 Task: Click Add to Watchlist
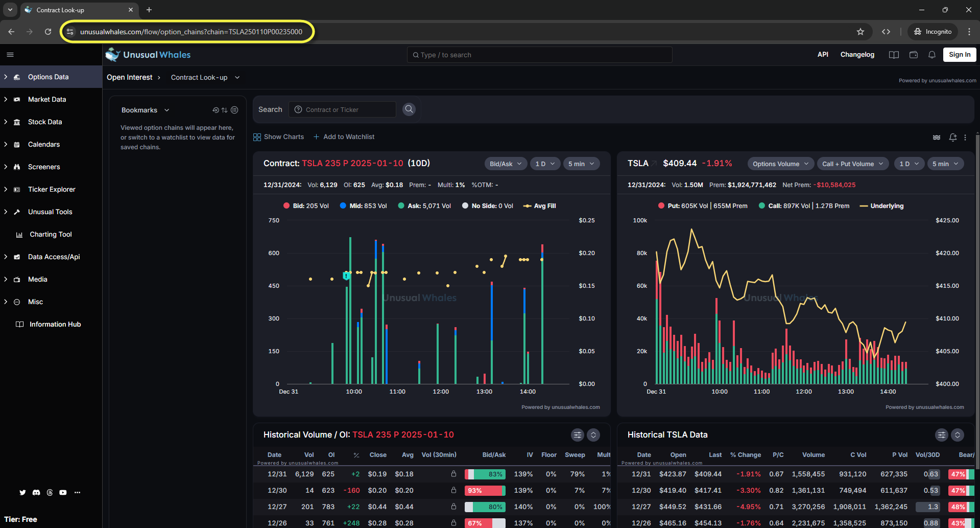[x=344, y=137]
